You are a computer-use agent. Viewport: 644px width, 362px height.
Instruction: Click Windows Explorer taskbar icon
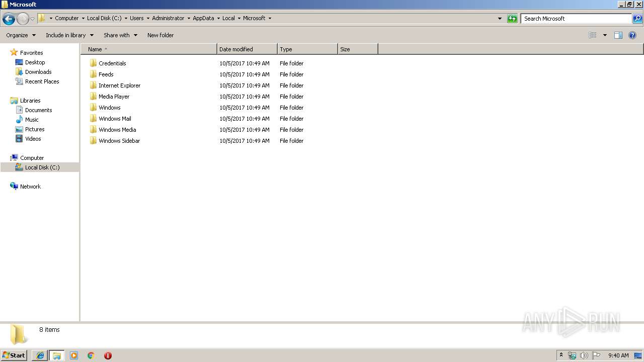[57, 355]
